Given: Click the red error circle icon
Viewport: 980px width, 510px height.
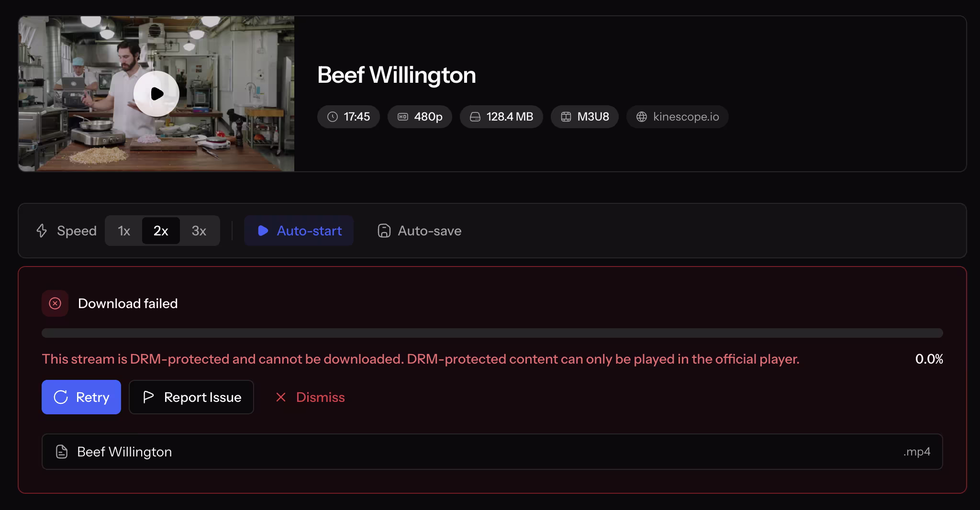Looking at the screenshot, I should pos(55,303).
